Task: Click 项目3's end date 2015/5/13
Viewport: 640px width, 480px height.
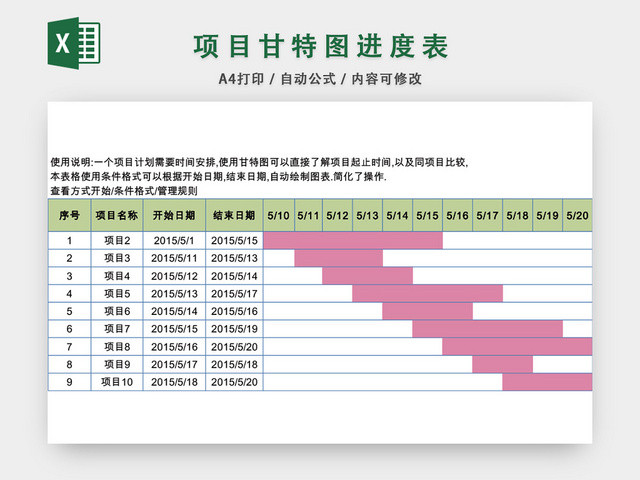Action: (234, 258)
